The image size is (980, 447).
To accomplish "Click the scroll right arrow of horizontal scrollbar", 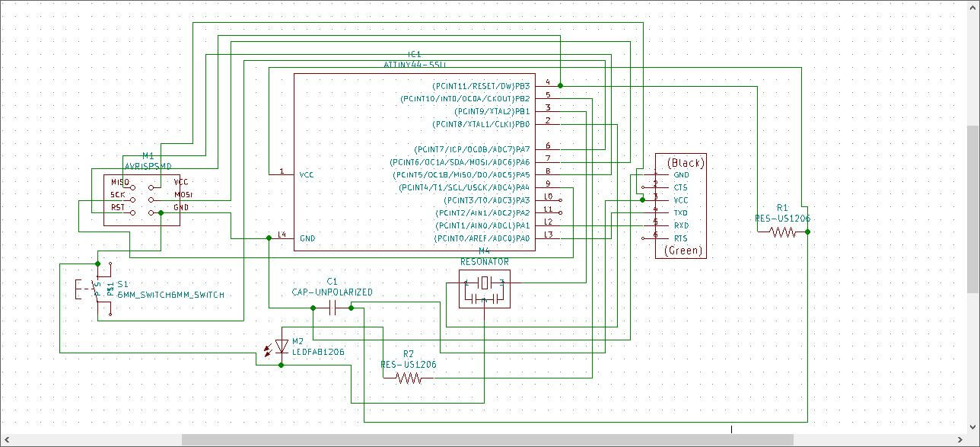I will [x=960, y=440].
